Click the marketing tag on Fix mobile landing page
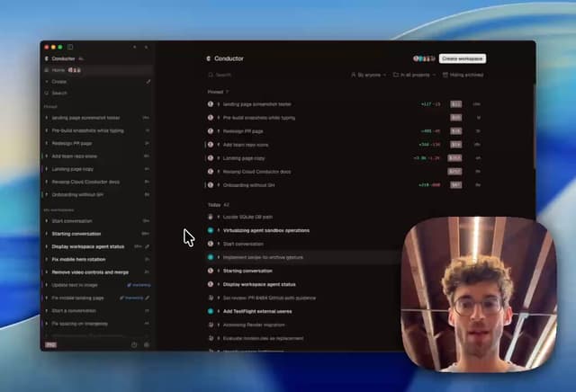The height and width of the screenshot is (392, 576). (131, 298)
